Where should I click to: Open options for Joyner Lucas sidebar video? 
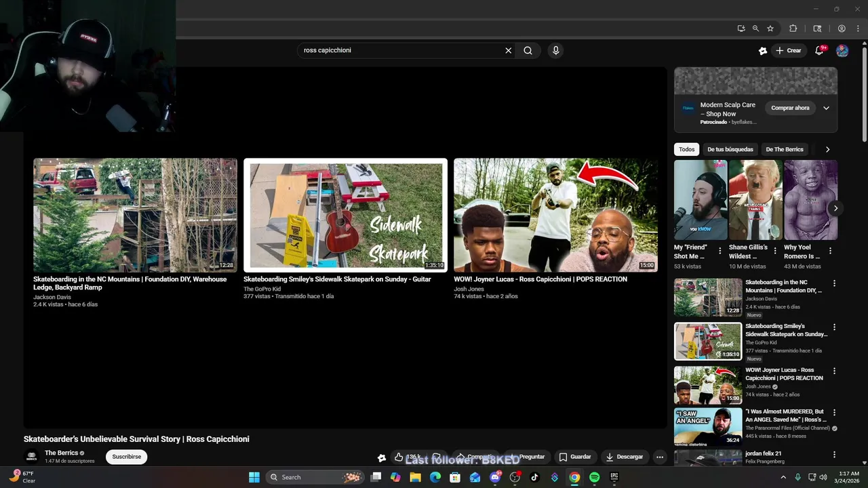(x=834, y=371)
